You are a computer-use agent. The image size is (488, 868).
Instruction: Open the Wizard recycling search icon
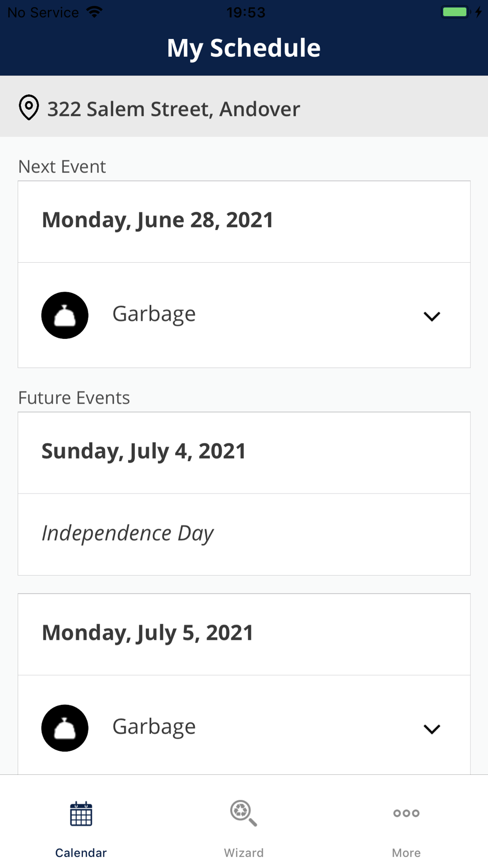pyautogui.click(x=244, y=813)
